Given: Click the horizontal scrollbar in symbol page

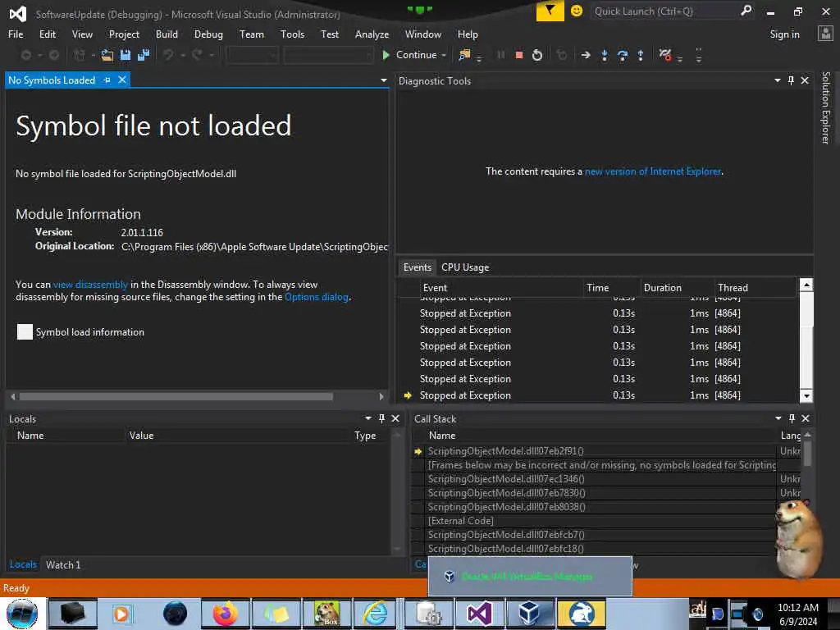Looking at the screenshot, I should click(176, 396).
